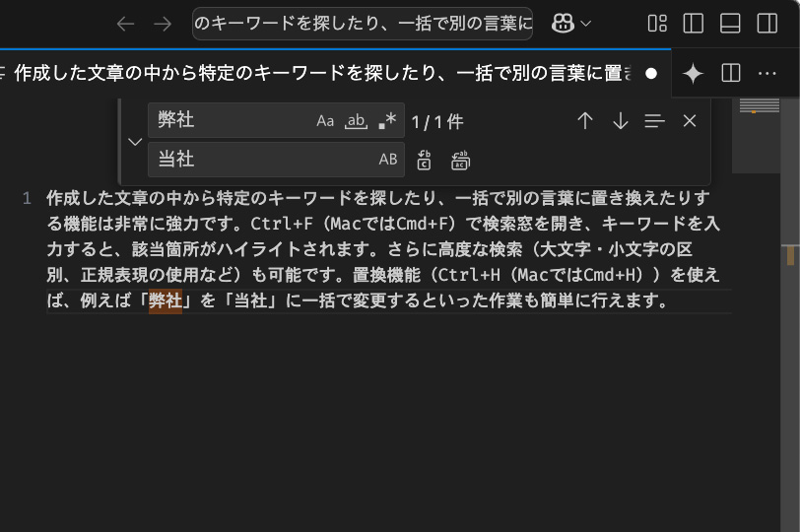Toggle Match Whole Word in find
This screenshot has width=800, height=532.
tap(356, 121)
